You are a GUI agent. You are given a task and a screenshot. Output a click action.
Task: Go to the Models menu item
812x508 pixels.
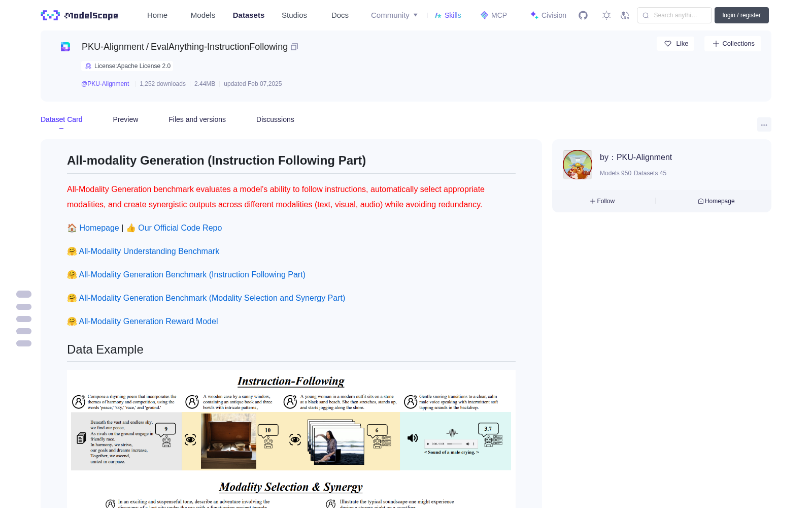click(203, 15)
